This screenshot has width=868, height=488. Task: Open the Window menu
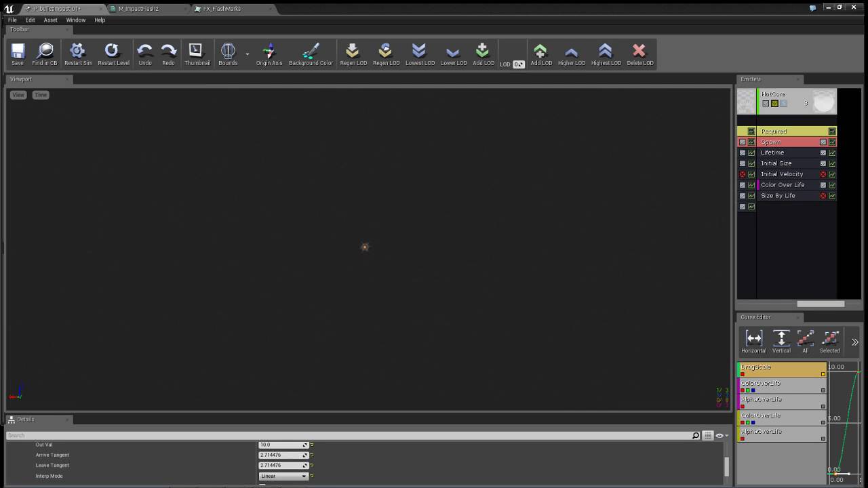76,20
